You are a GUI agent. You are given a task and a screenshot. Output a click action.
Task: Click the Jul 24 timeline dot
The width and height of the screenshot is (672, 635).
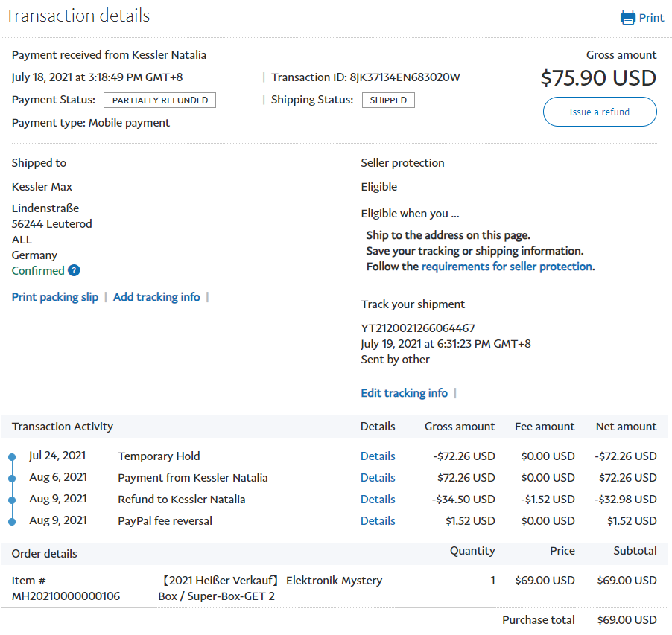point(12,457)
